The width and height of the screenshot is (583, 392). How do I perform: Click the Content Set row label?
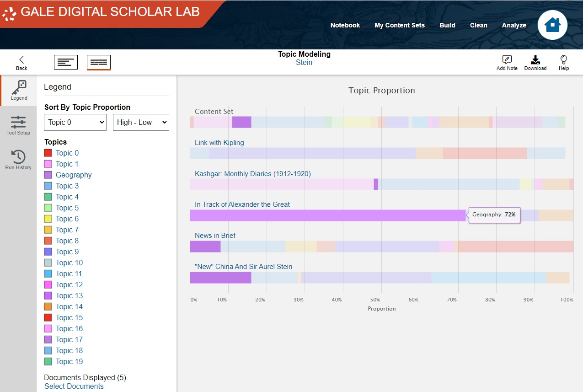pos(214,111)
